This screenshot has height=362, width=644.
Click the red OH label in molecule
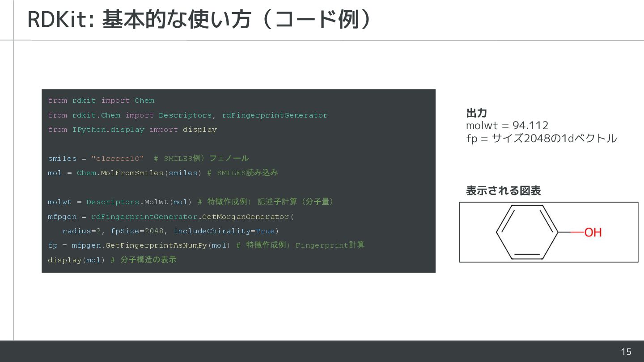pos(593,232)
